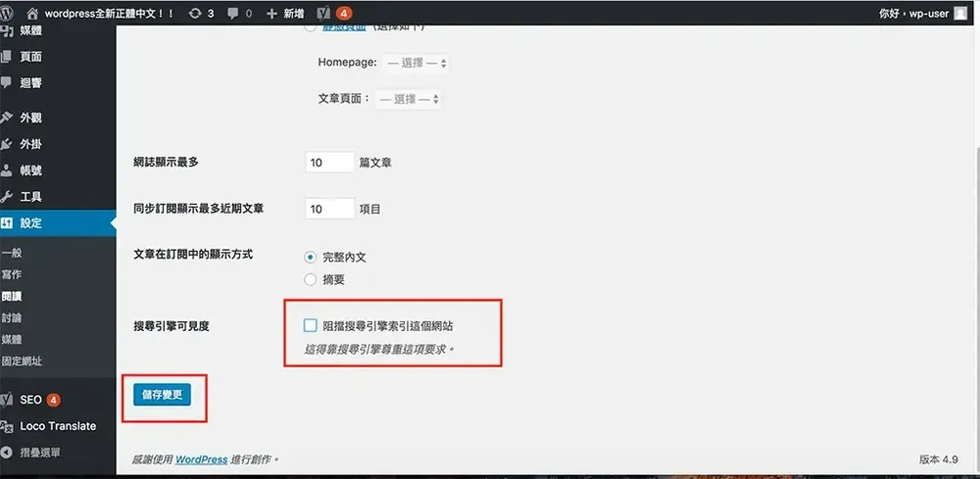Open SEO notification badge 4 in sidebar
Screen dimensions: 980x479
[54, 400]
